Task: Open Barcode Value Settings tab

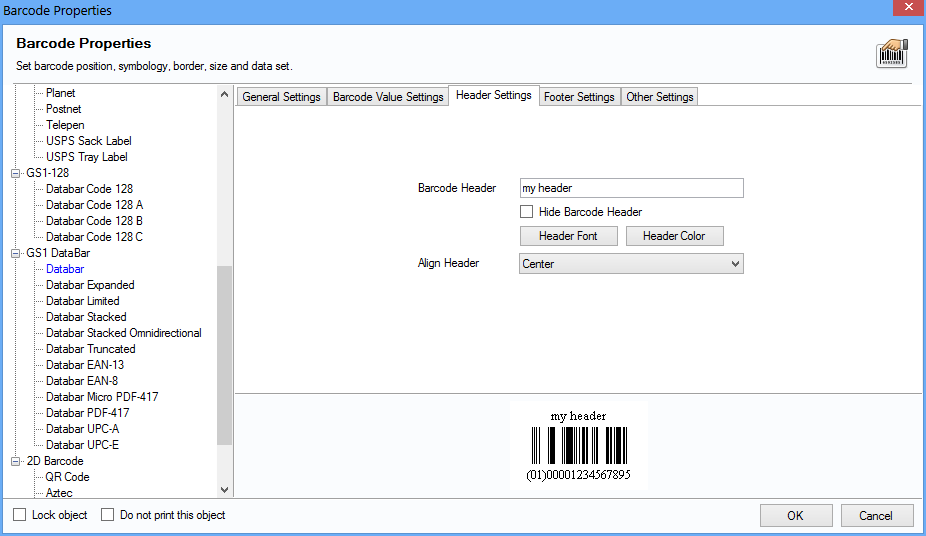Action: click(388, 97)
